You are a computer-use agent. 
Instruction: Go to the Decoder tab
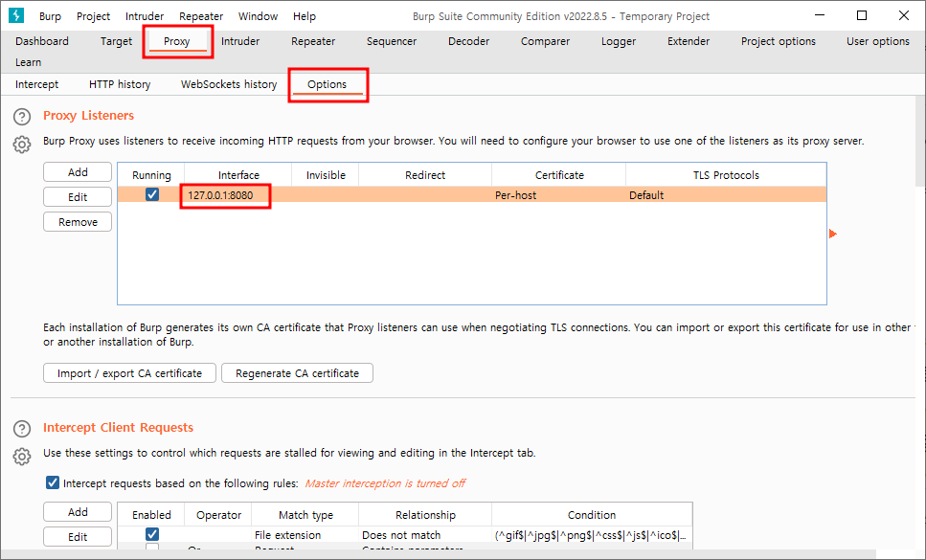pos(469,41)
